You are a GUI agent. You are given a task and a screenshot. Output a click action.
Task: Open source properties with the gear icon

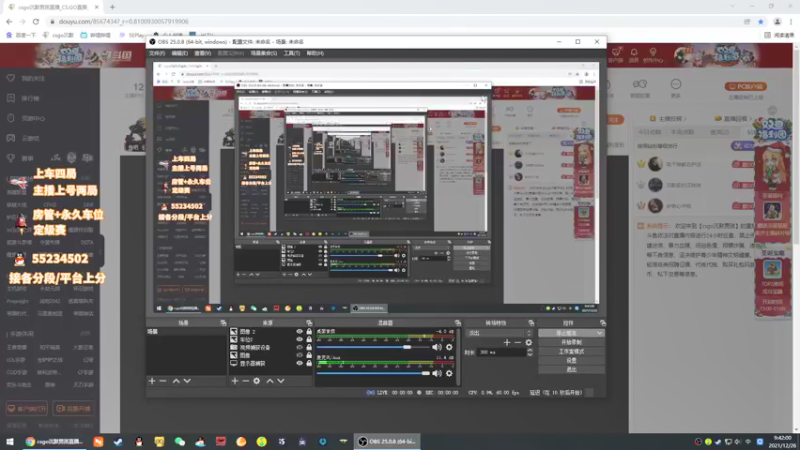pos(257,381)
